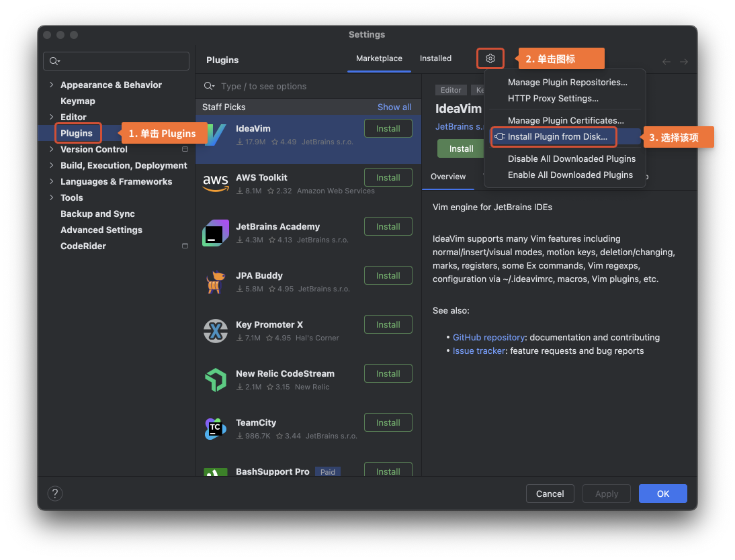Install the JetBrains Academy plugin
Image resolution: width=735 pixels, height=560 pixels.
[x=388, y=226]
